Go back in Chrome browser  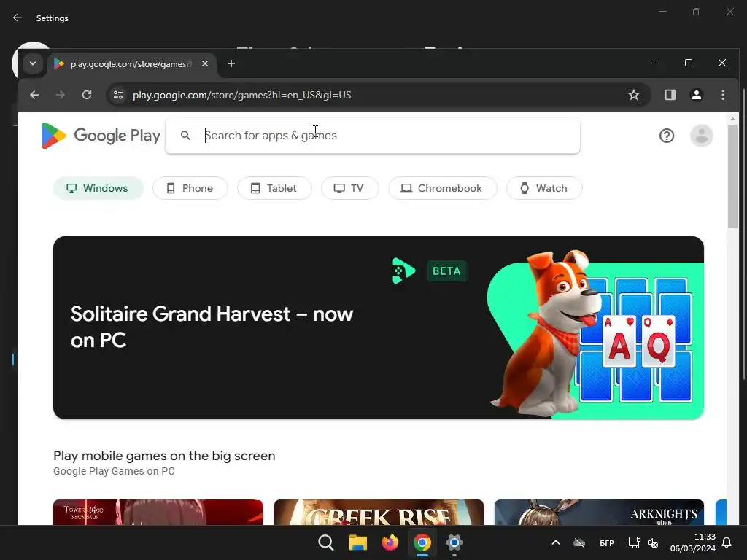[x=34, y=95]
